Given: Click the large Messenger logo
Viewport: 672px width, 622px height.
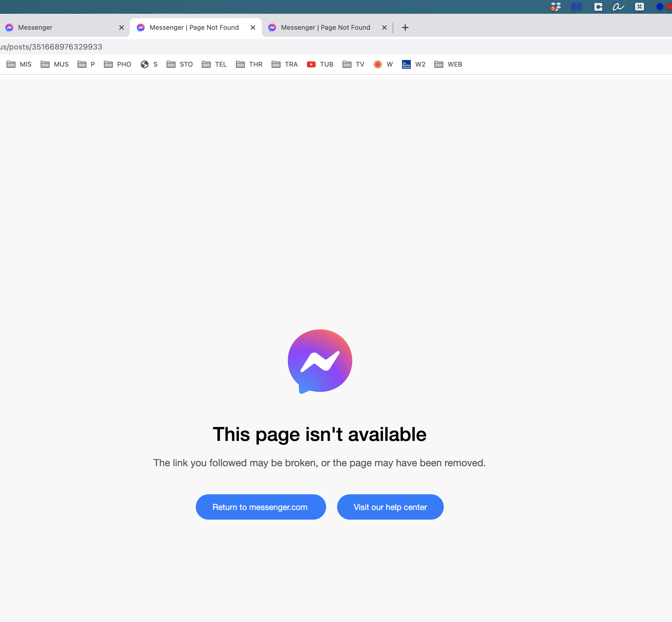Looking at the screenshot, I should coord(320,361).
